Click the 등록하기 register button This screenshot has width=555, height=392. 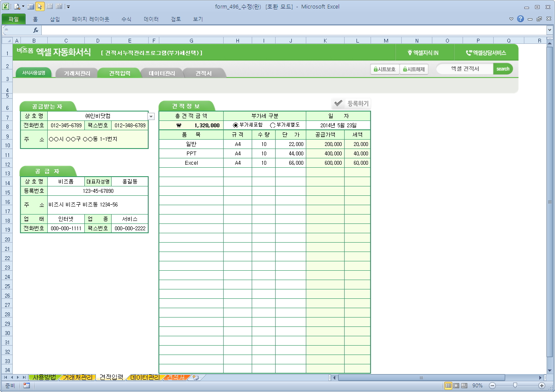pos(351,103)
